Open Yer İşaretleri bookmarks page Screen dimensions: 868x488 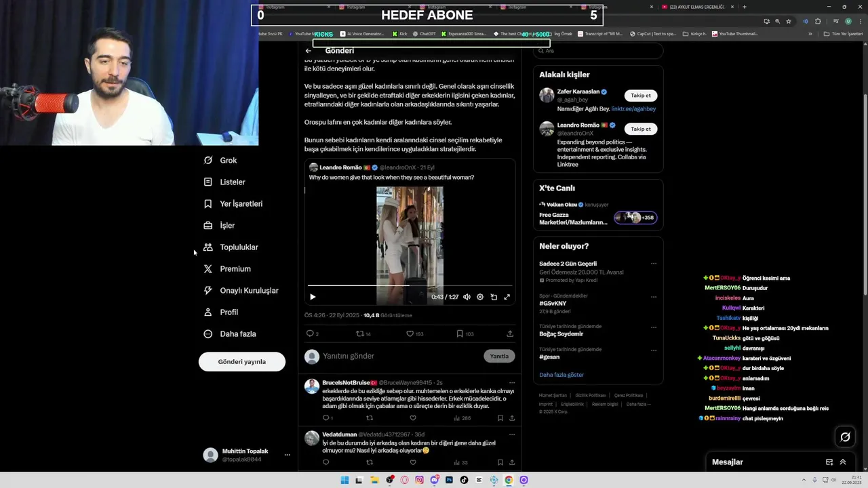coord(233,204)
